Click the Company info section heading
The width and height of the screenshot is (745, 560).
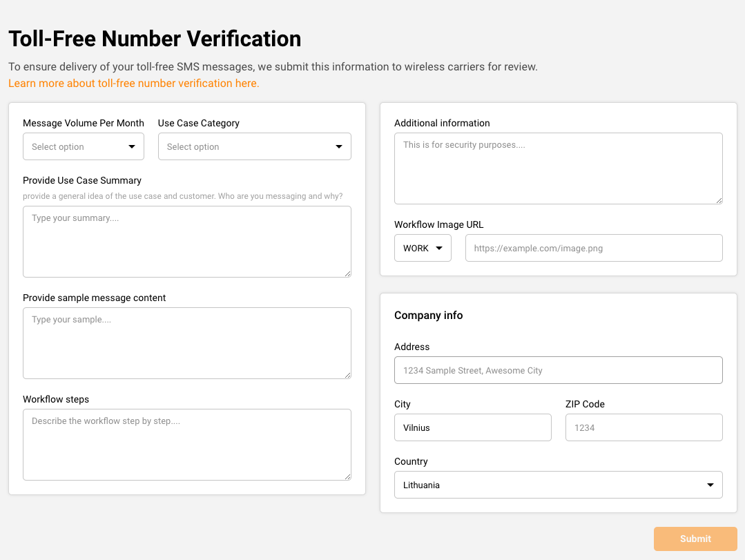pos(428,315)
